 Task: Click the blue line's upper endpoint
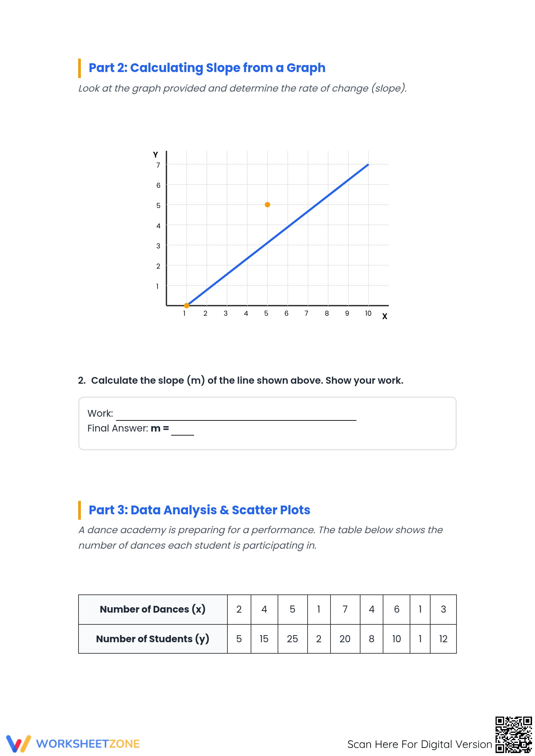click(368, 165)
